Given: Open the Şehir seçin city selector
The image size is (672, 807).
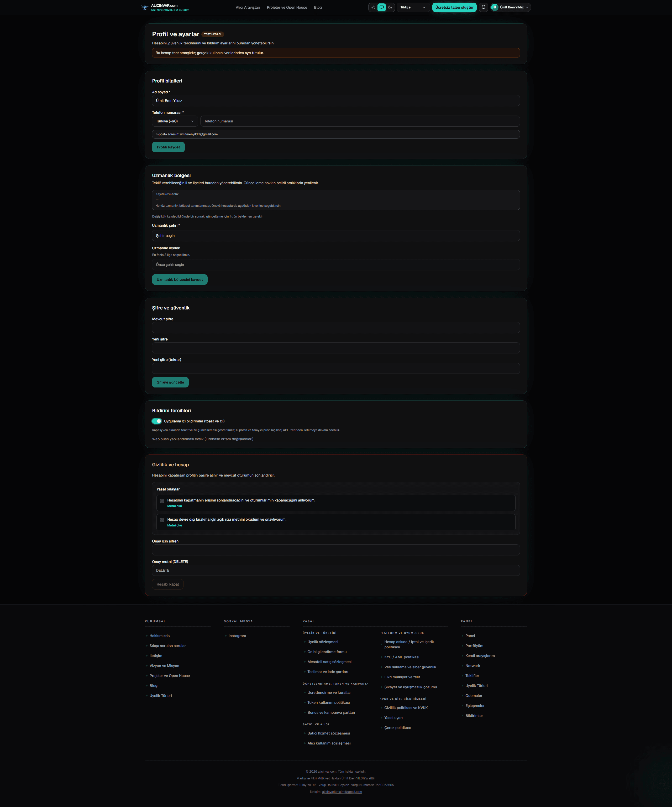Looking at the screenshot, I should pos(336,236).
